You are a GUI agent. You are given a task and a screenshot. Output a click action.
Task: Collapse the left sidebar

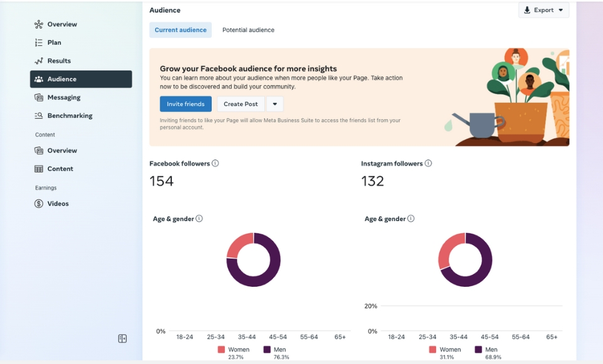tap(122, 338)
